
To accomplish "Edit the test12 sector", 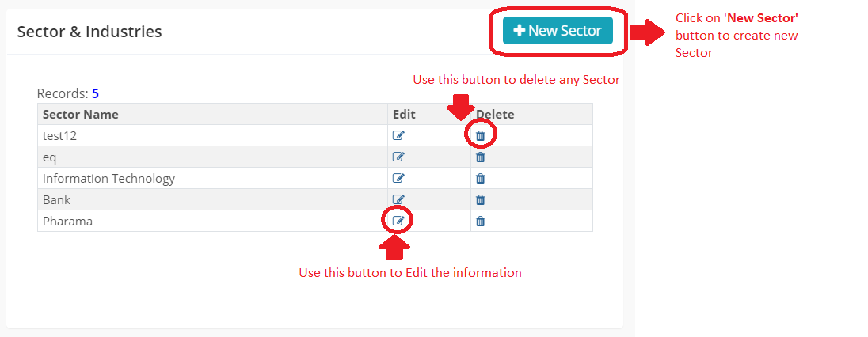I will pyautogui.click(x=398, y=136).
